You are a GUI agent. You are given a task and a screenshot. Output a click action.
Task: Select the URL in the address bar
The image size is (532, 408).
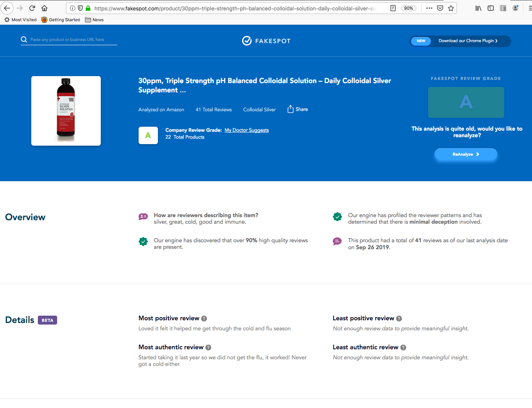[x=235, y=8]
